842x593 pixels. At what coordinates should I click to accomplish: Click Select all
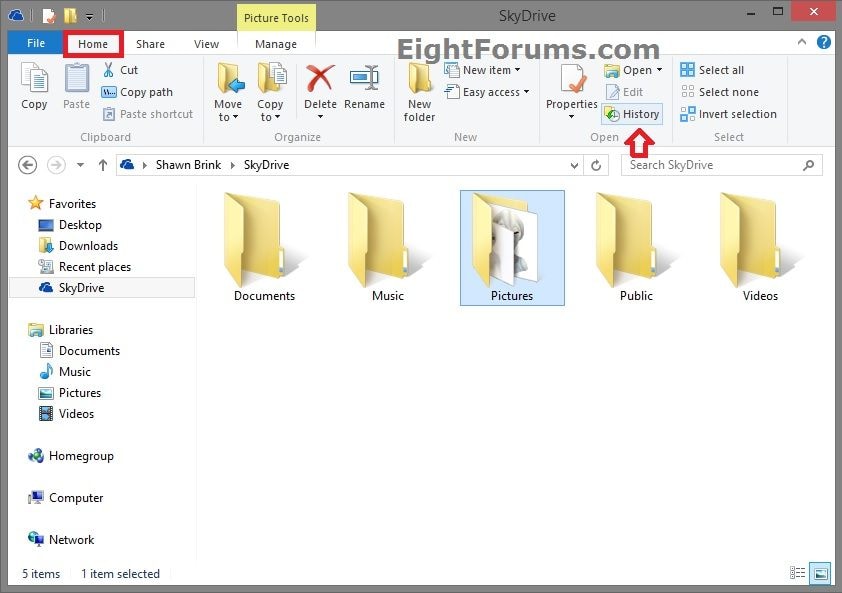tap(712, 70)
